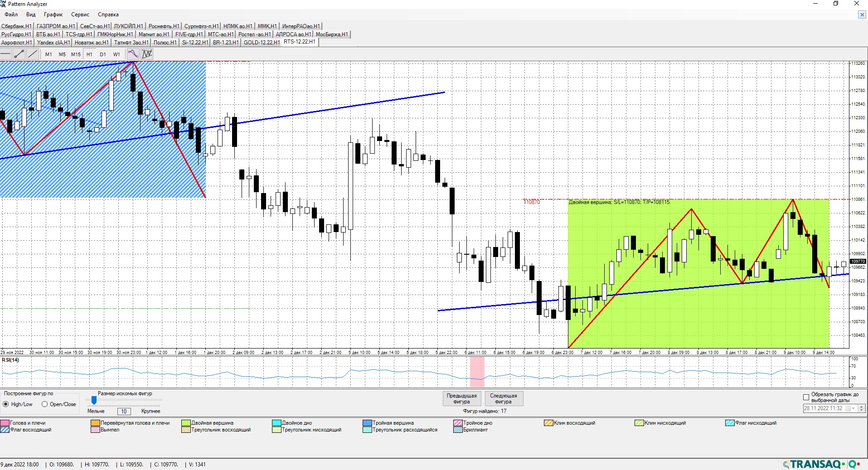Image resolution: width=868 pixels, height=470 pixels.
Task: Click the Вымпел hatched swatch
Action: tap(96, 430)
